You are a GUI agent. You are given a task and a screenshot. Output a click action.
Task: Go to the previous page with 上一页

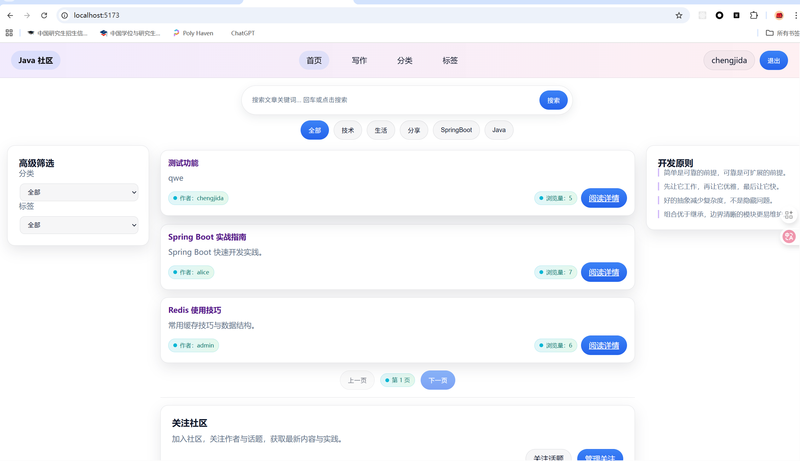click(357, 380)
